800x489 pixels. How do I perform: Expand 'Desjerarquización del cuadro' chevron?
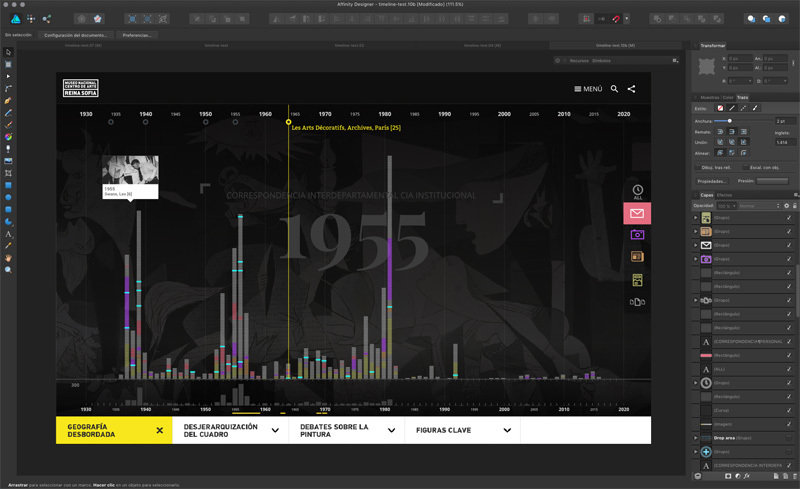pos(275,430)
